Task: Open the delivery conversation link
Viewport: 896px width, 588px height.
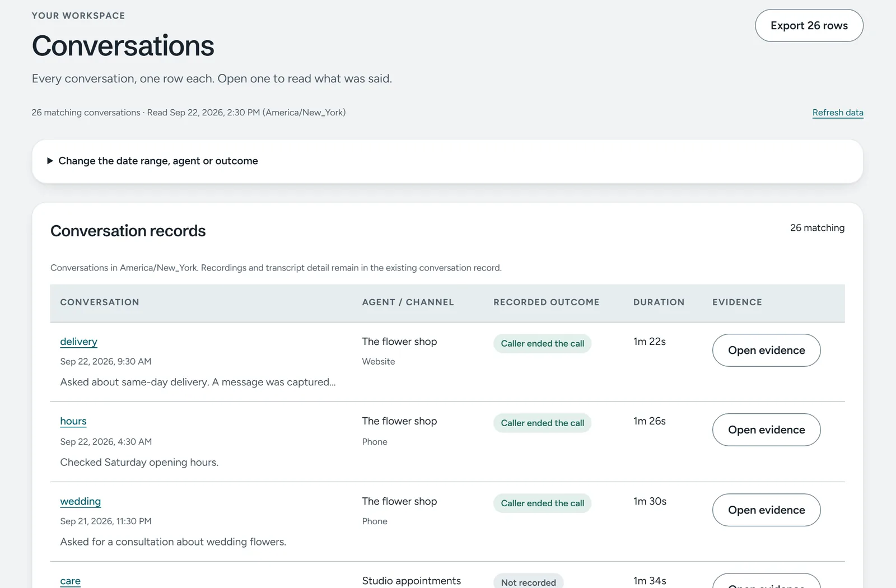Action: pos(78,342)
